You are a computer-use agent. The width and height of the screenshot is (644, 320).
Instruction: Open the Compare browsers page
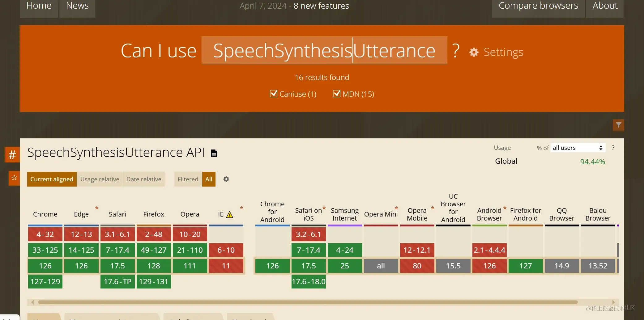(x=538, y=6)
